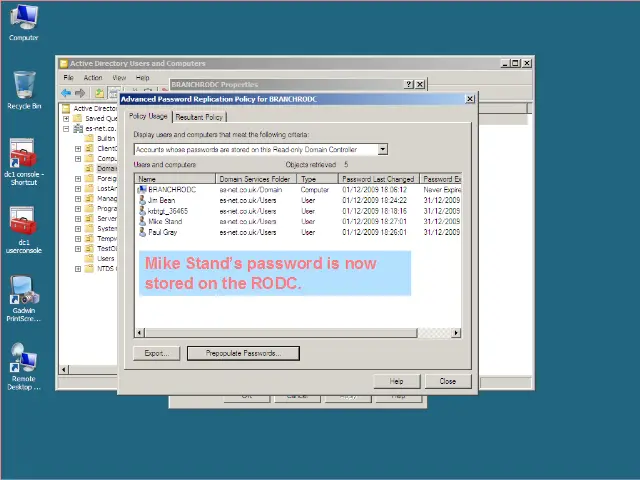Image resolution: width=640 pixels, height=480 pixels.
Task: Click the Jim Bean user icon
Action: 142,200
